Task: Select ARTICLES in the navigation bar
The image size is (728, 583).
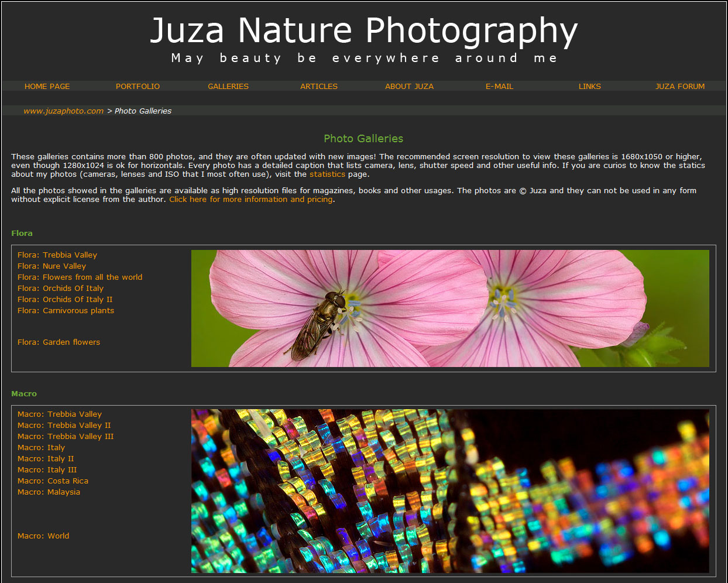Action: coord(319,86)
